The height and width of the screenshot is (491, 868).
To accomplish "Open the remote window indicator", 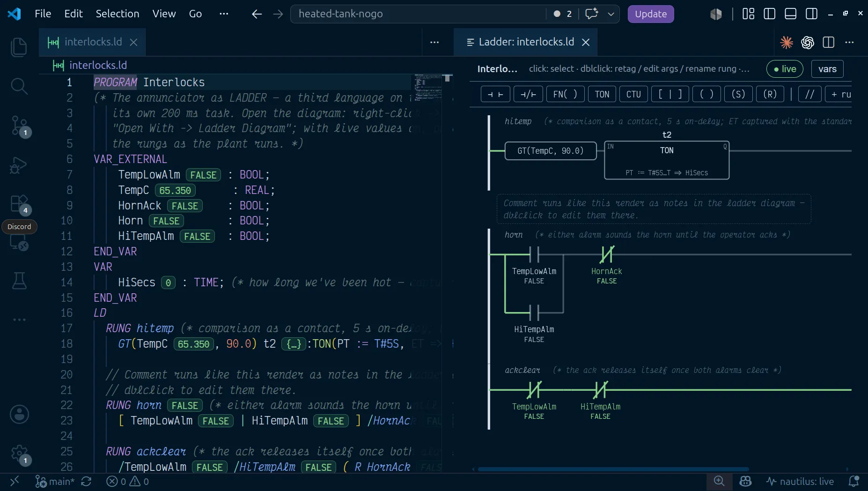I will pos(15,482).
